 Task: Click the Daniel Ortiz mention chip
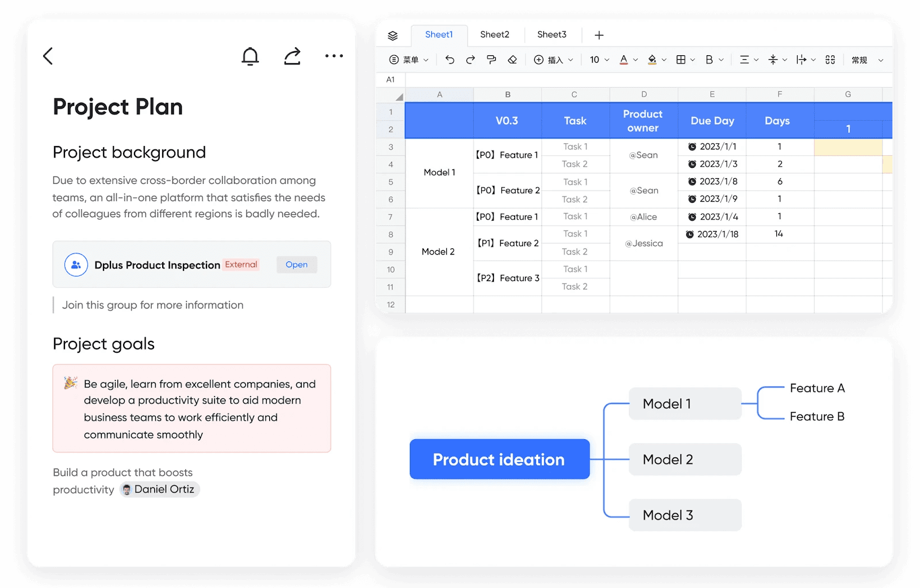pos(159,489)
